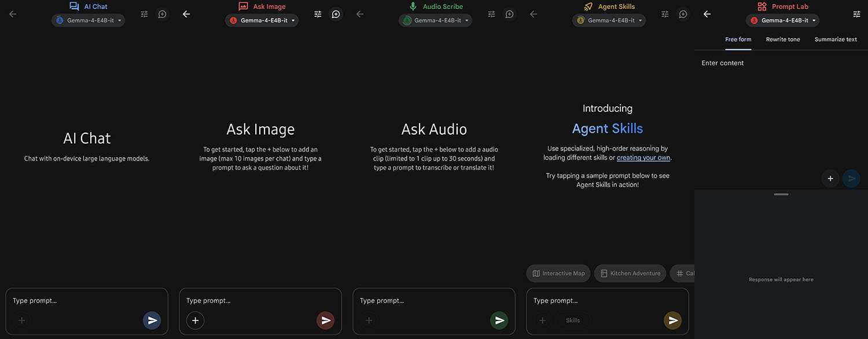Click the response panel drag handle
The width and height of the screenshot is (868, 339).
point(781,194)
